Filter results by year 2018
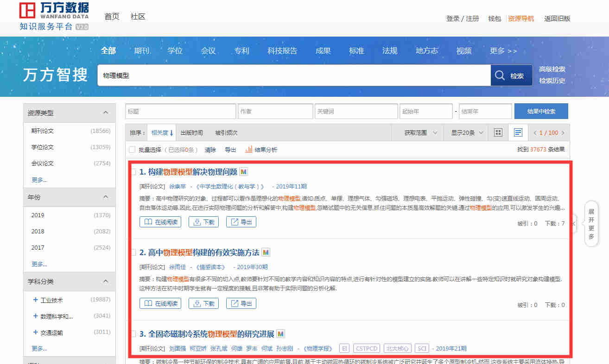609x364 pixels. (x=38, y=232)
